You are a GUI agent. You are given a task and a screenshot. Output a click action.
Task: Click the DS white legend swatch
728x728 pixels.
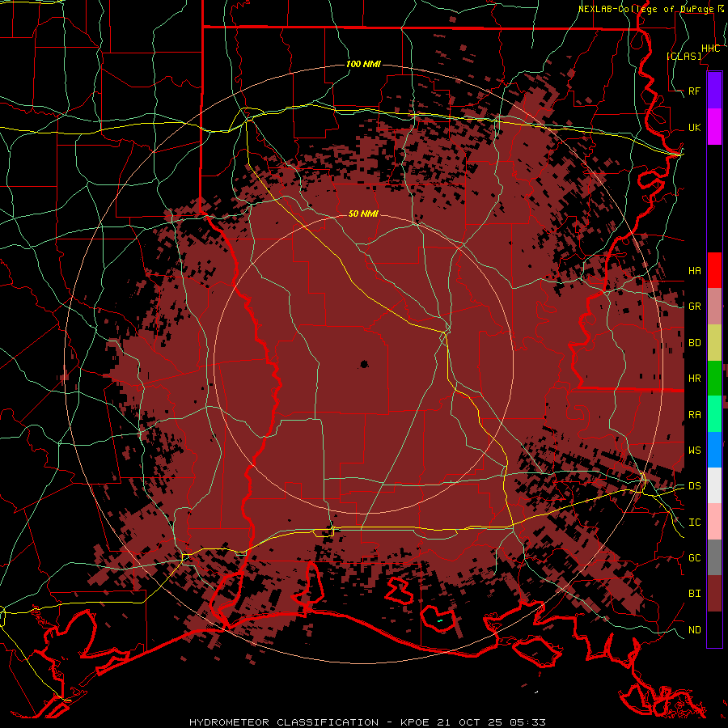[x=714, y=485]
